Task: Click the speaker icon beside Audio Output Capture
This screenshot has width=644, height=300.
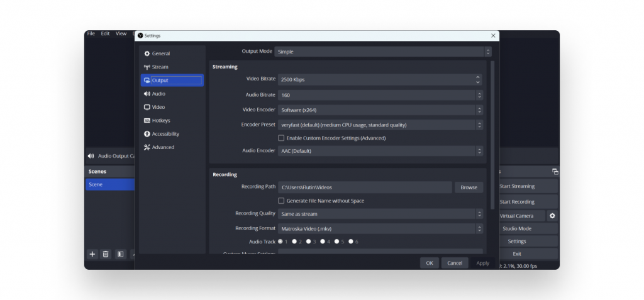Action: [91, 156]
